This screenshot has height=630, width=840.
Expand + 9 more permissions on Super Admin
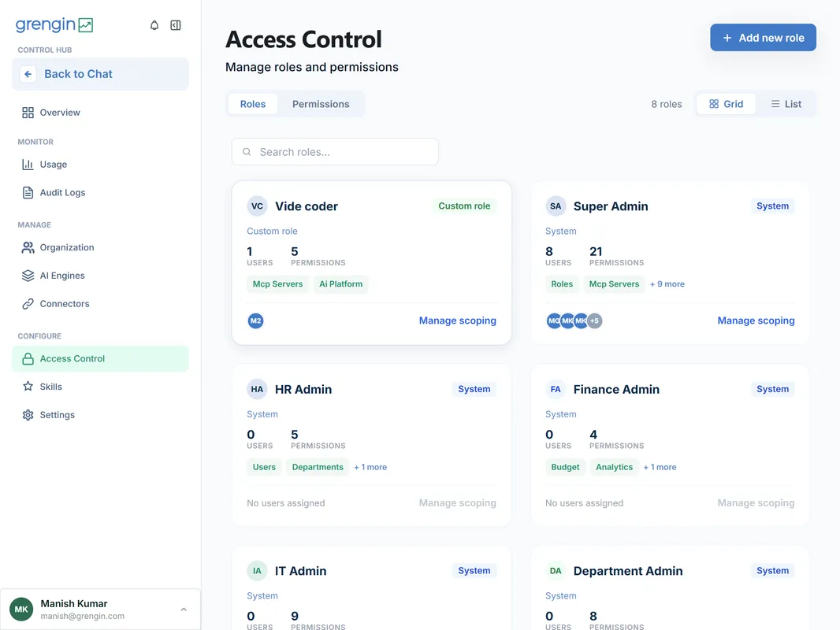point(667,284)
